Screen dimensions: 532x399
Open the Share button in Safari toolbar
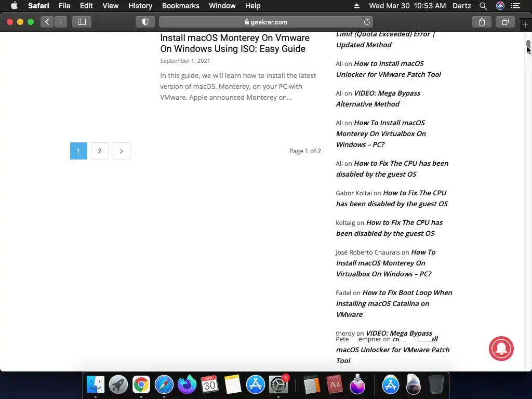(x=482, y=22)
